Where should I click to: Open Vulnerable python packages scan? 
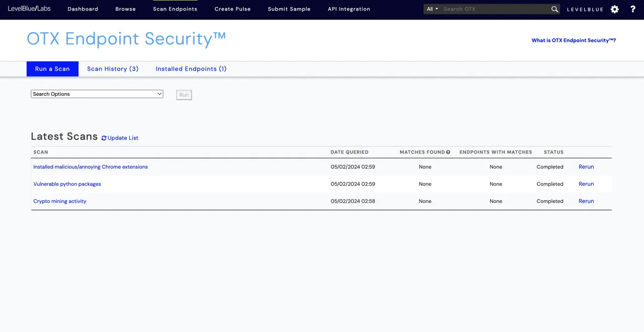point(67,184)
